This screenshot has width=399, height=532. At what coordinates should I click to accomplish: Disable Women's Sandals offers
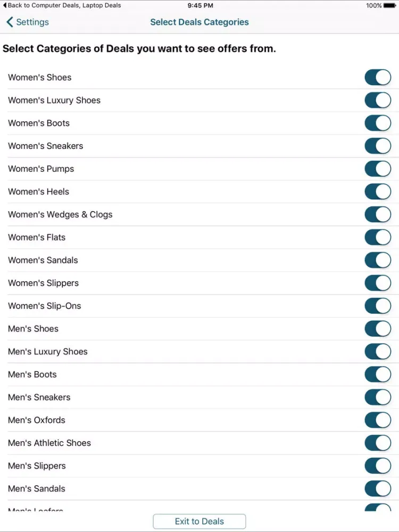coord(378,260)
